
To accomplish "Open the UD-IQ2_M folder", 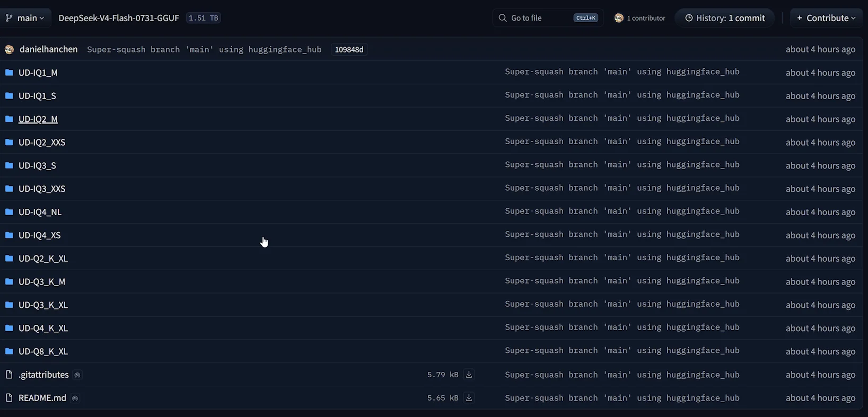I will click(x=38, y=119).
